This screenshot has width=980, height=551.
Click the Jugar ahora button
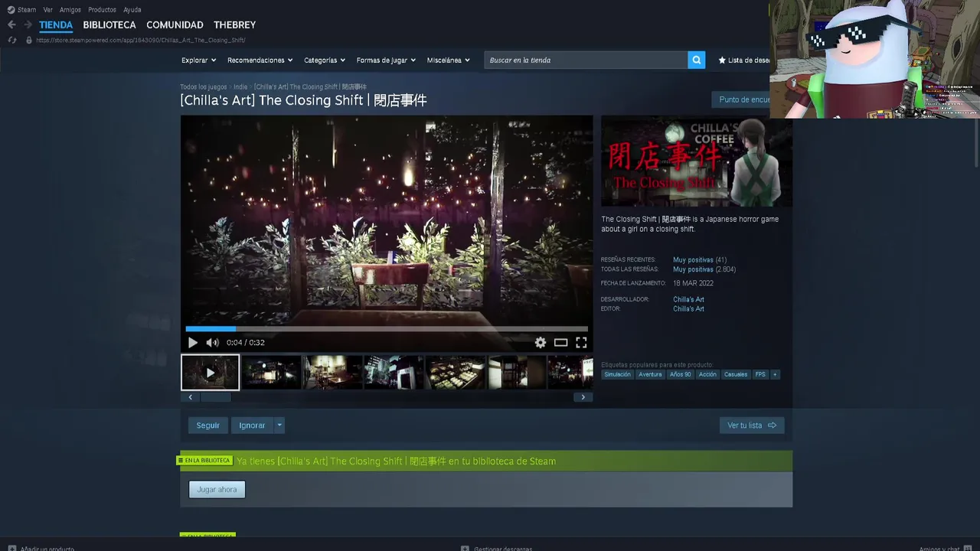click(217, 489)
